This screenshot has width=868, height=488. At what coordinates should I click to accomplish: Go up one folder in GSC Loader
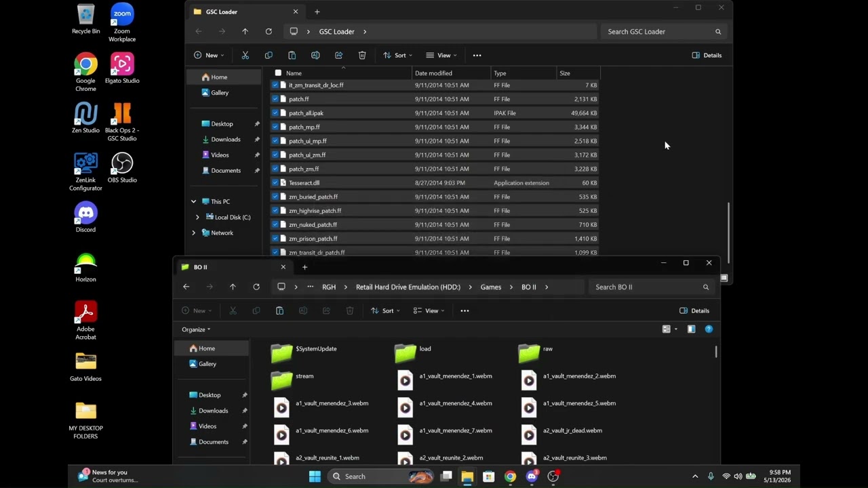pyautogui.click(x=245, y=32)
